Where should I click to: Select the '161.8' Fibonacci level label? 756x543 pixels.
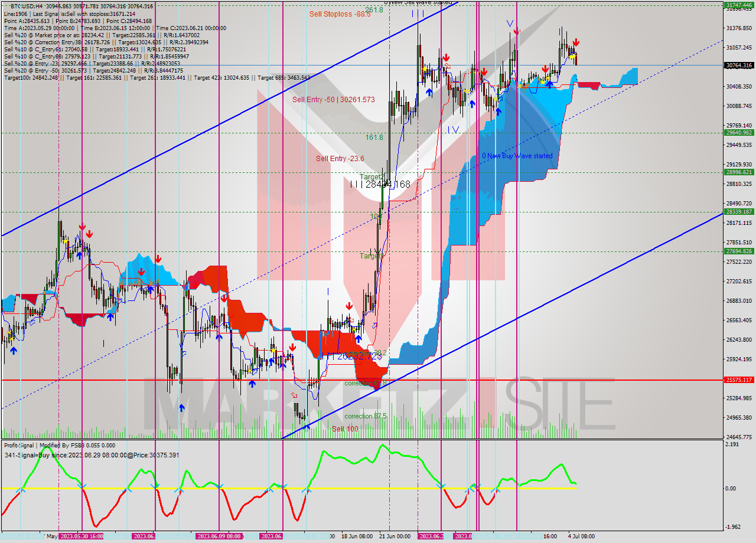(374, 137)
